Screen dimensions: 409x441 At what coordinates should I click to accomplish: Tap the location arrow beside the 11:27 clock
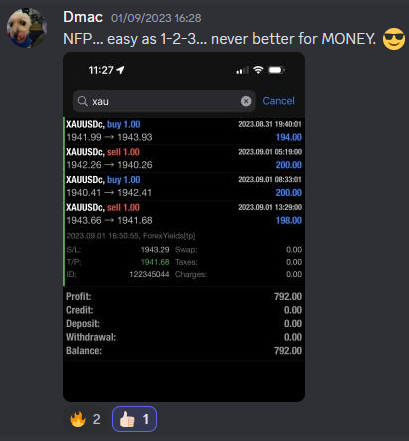(x=120, y=70)
